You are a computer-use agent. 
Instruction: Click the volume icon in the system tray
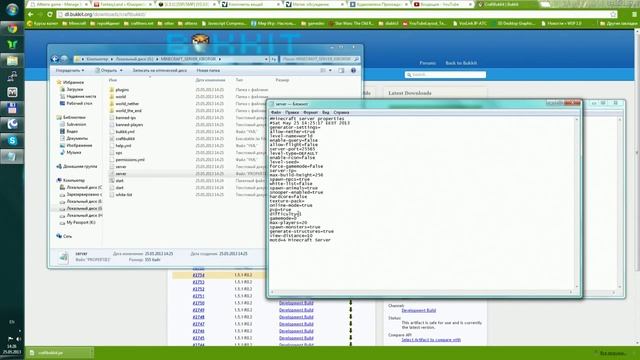[x=18, y=339]
